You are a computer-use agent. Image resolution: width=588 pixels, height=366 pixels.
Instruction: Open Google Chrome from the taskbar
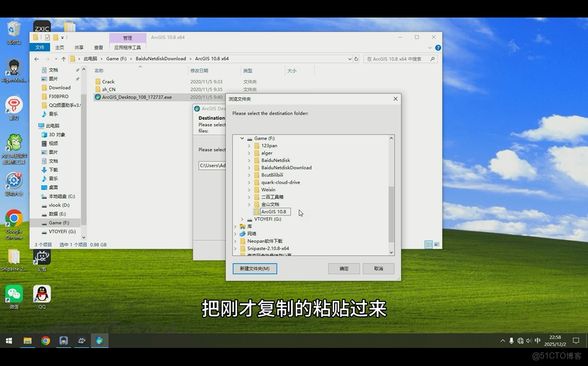coord(46,341)
